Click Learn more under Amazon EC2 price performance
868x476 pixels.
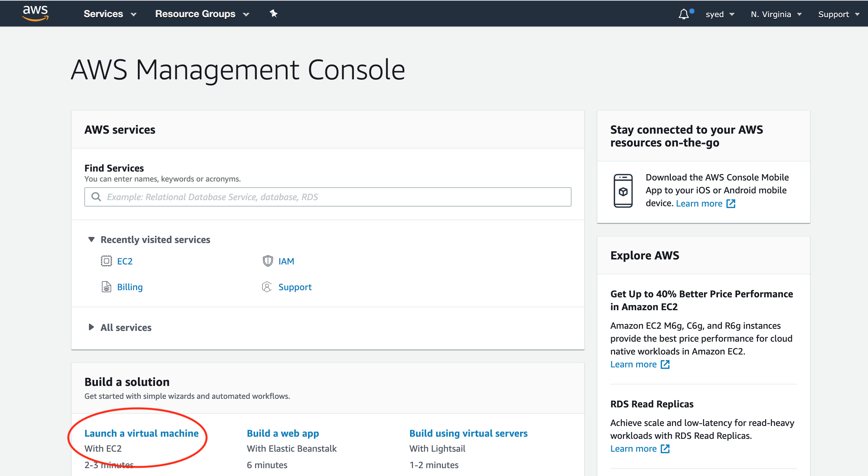(633, 364)
